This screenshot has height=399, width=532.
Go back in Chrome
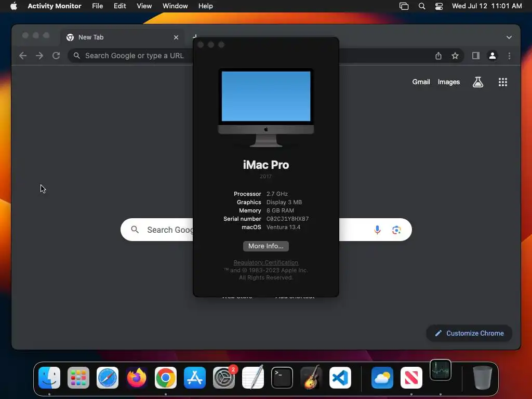pos(23,56)
